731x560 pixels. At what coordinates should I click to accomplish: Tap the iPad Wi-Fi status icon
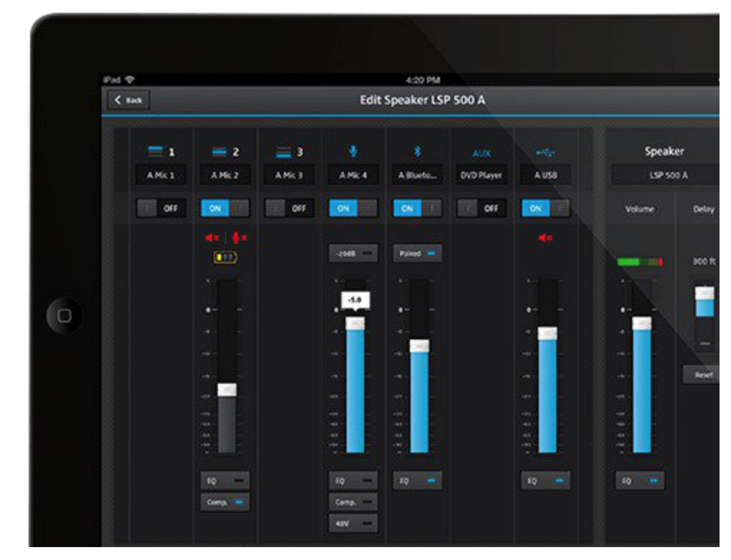tap(130, 79)
